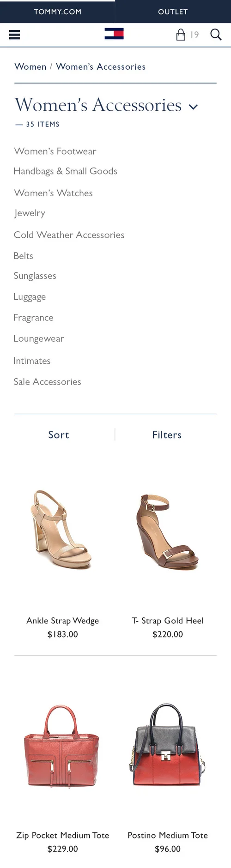Open the shopping bag icon
The image size is (231, 868).
181,35
